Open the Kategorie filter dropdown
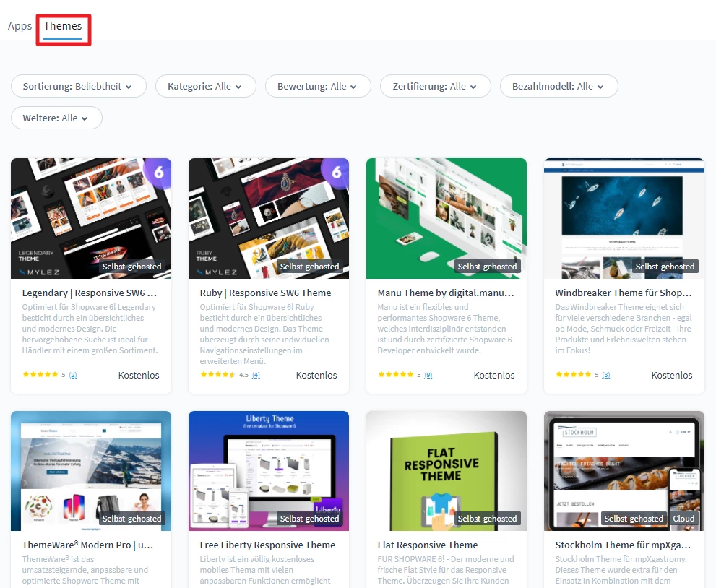Viewport: 716px width, 588px height. point(205,86)
